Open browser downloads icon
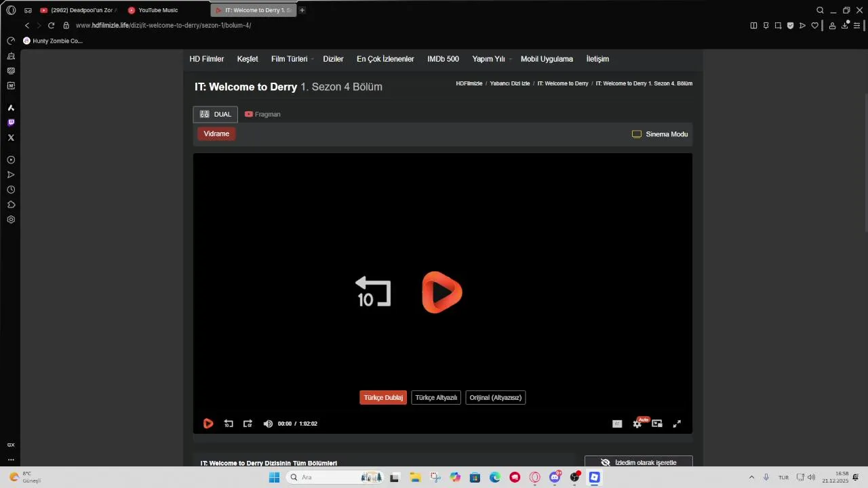 coord(845,26)
